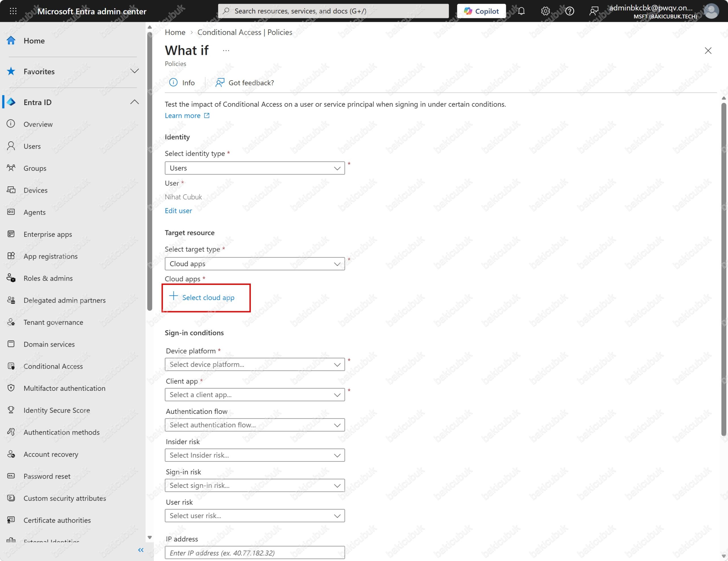Open portal settings gear icon
This screenshot has width=728, height=561.
[x=545, y=11]
